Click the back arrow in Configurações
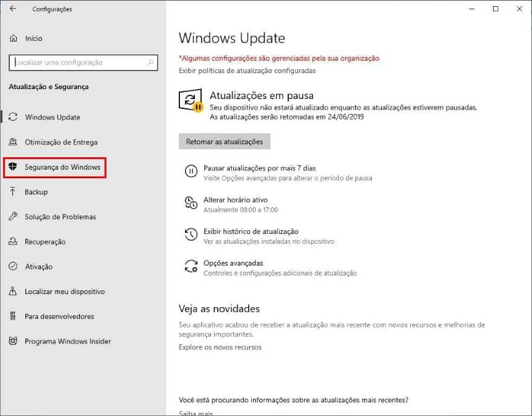Image resolution: width=532 pixels, height=416 pixels. [13, 9]
